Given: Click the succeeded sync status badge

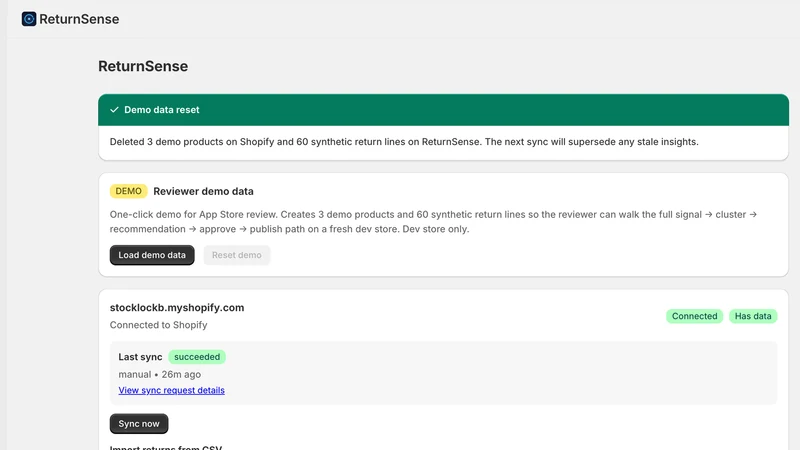Looking at the screenshot, I should point(197,357).
